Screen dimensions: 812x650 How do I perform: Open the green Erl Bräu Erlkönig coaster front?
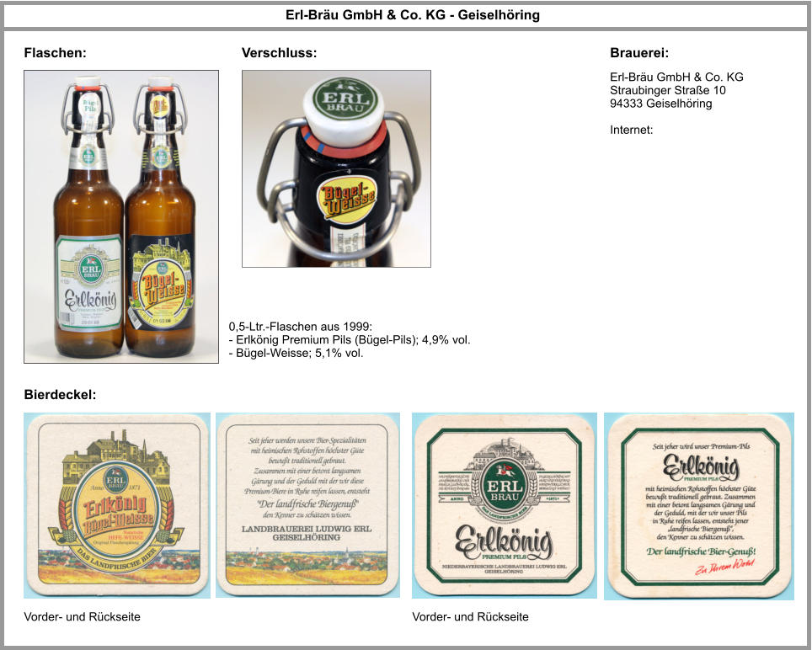point(505,505)
